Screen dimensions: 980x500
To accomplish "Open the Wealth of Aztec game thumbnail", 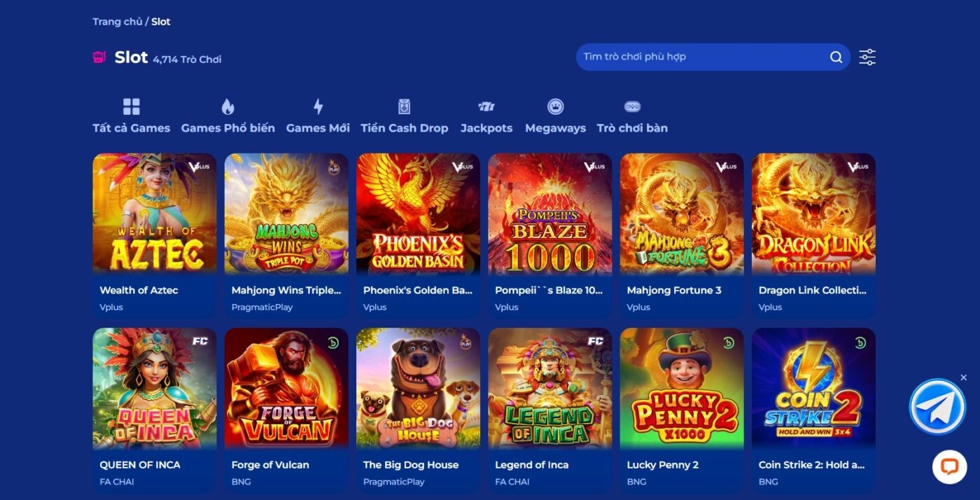I will point(155,214).
